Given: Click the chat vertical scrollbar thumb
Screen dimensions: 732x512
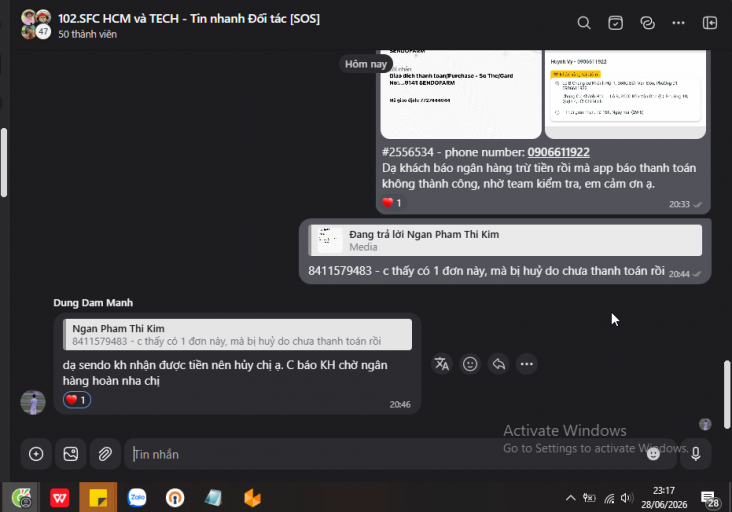Looking at the screenshot, I should pyautogui.click(x=727, y=394).
